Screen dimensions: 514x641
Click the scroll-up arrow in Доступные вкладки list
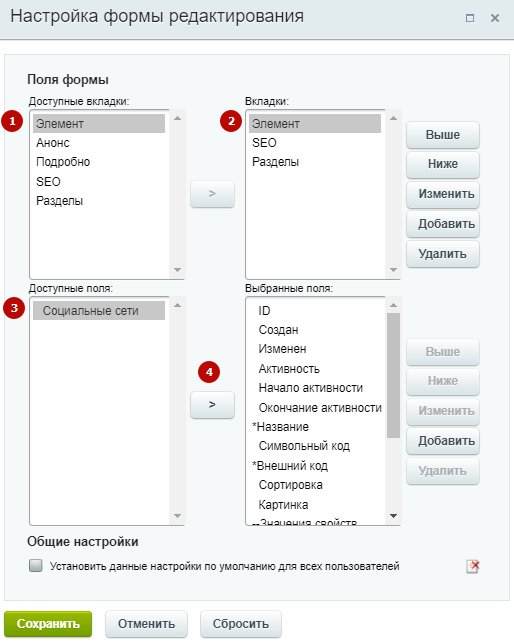point(177,118)
